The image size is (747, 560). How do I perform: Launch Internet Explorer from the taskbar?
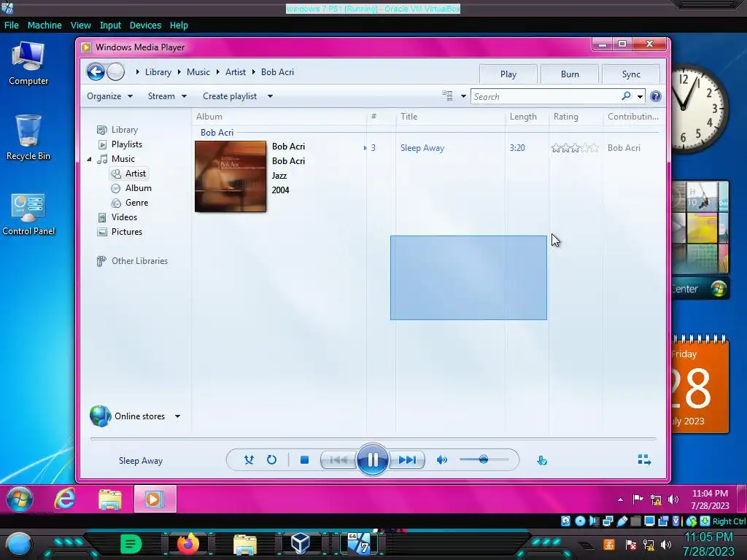coord(64,499)
